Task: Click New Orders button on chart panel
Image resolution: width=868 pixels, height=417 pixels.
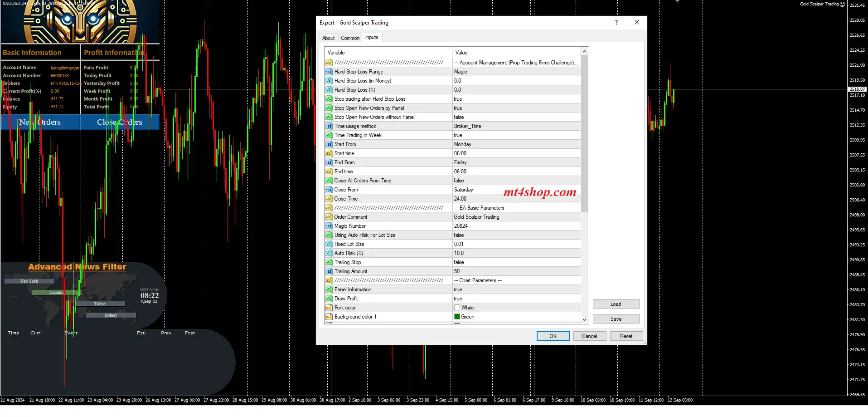Action: click(40, 122)
